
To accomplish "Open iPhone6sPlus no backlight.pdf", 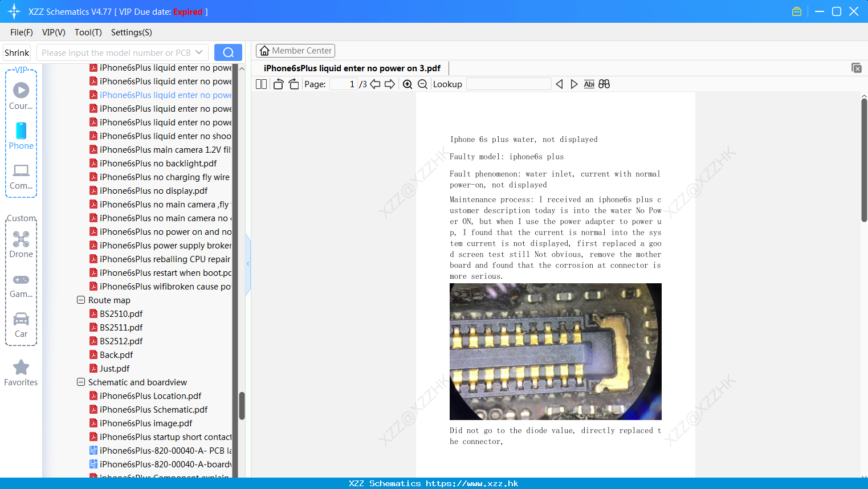I will click(158, 163).
